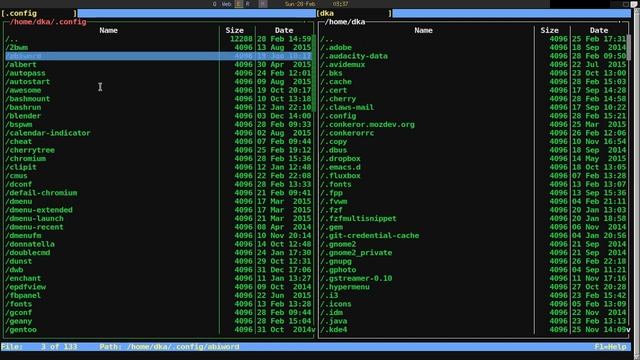
Task: Click Size column header in left panel
Action: (235, 30)
